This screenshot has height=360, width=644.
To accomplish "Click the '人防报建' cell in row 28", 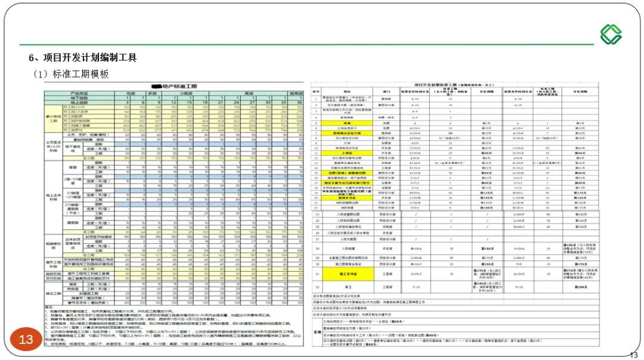I will pos(348,249).
